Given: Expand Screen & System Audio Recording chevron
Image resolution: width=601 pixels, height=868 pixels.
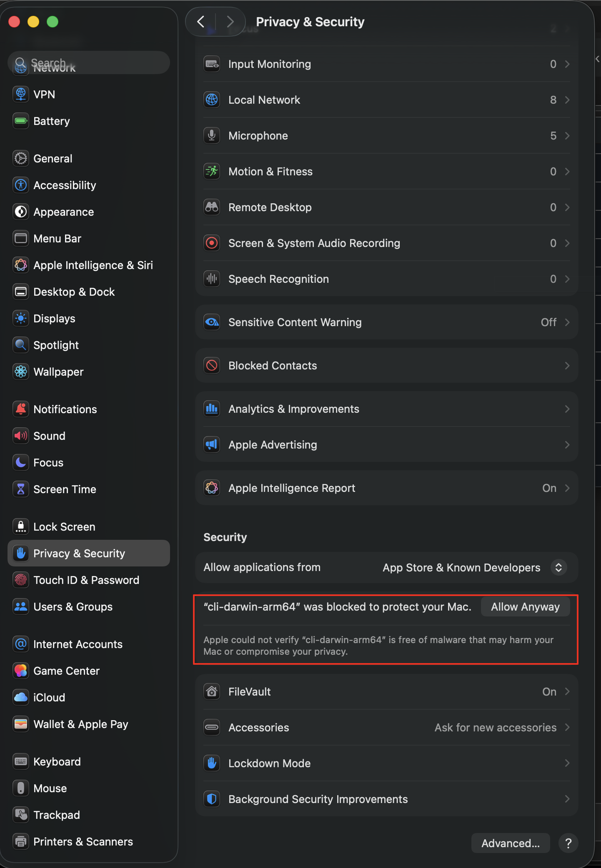Looking at the screenshot, I should click(x=567, y=243).
